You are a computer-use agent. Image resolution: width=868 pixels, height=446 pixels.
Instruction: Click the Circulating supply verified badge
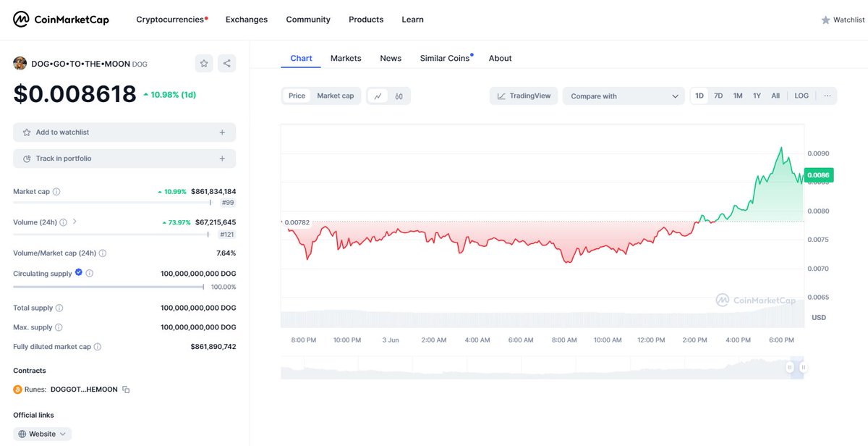79,273
